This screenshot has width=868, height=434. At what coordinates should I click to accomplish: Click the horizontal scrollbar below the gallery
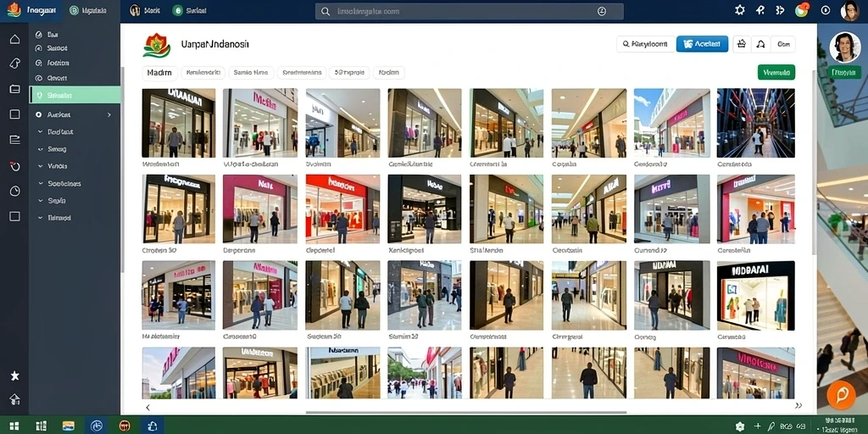[465, 413]
